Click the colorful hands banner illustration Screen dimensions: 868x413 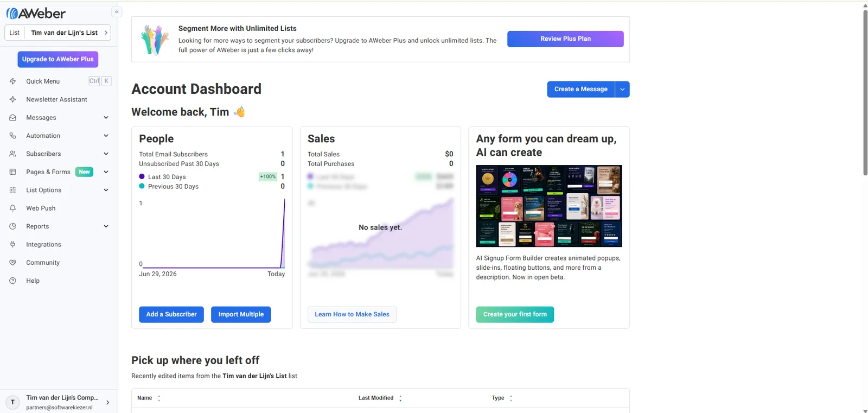[155, 40]
